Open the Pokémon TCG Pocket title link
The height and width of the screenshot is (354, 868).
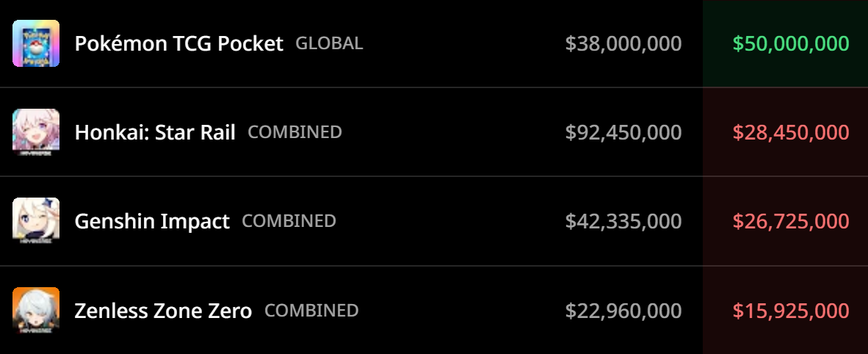point(178,43)
